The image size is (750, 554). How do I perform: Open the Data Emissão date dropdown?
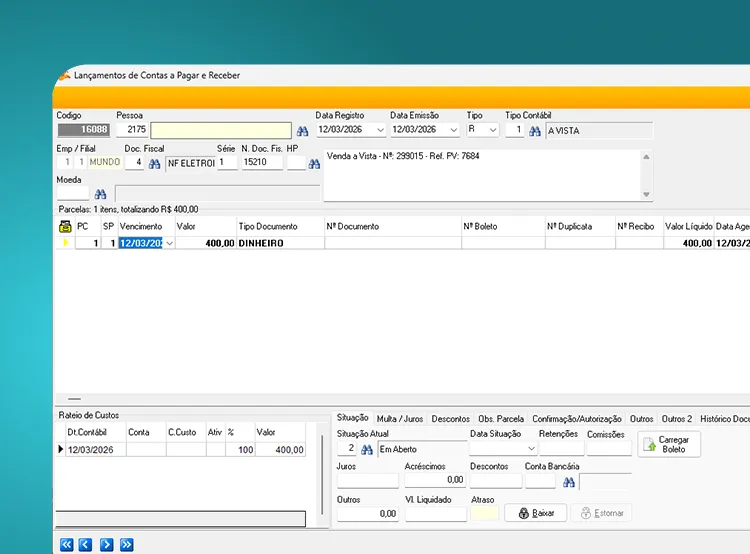pyautogui.click(x=453, y=130)
